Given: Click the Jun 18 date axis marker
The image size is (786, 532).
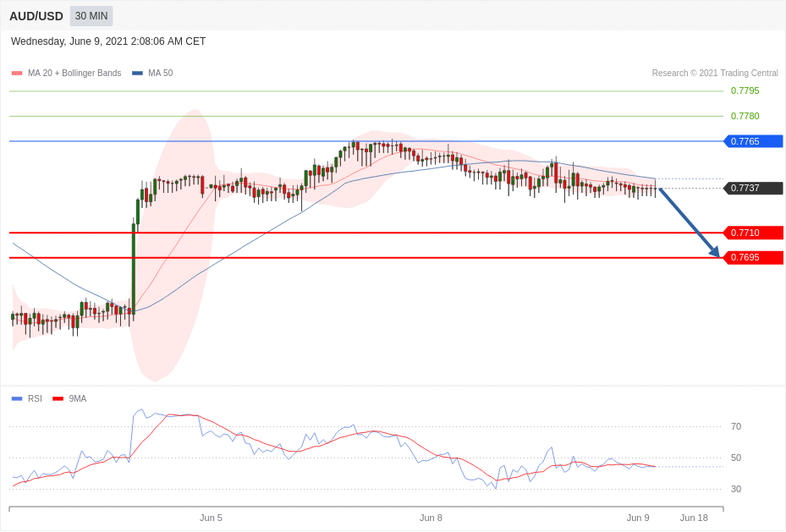Looking at the screenshot, I should tap(694, 518).
